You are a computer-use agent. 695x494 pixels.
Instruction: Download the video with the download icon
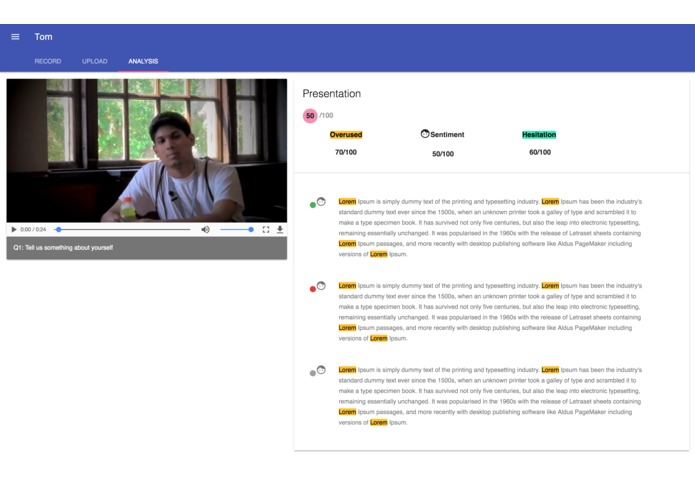point(280,229)
